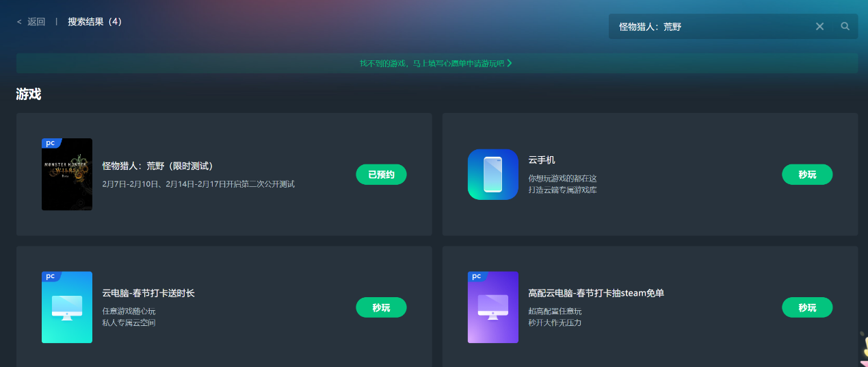Select the 云手机 title text
Viewport: 868px width, 367px height.
(x=542, y=160)
